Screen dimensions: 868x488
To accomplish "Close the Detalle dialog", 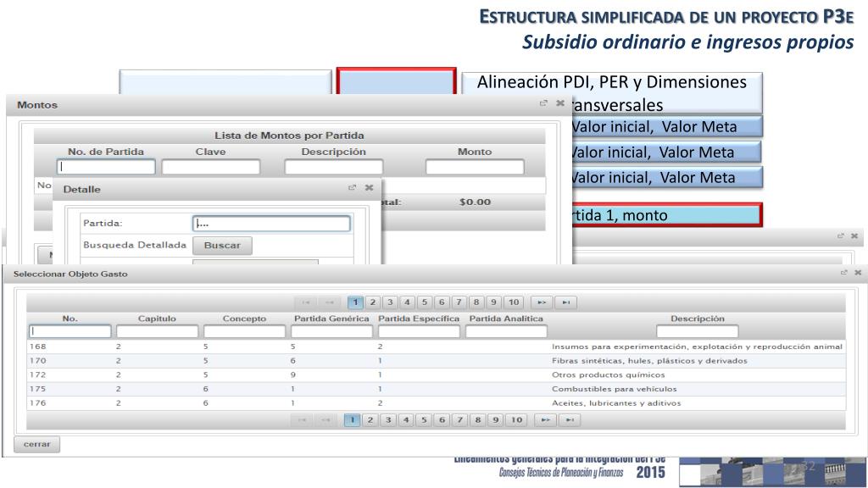I will (x=369, y=188).
